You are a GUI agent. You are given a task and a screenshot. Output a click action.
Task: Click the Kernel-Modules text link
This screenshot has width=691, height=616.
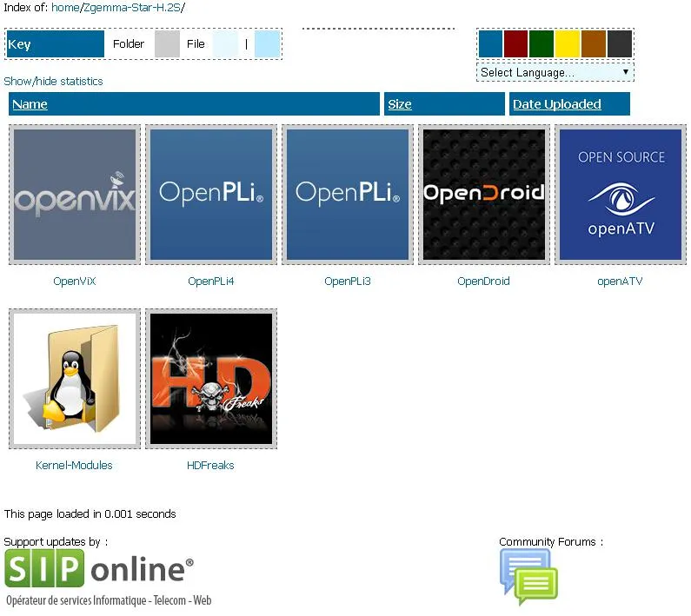click(74, 466)
